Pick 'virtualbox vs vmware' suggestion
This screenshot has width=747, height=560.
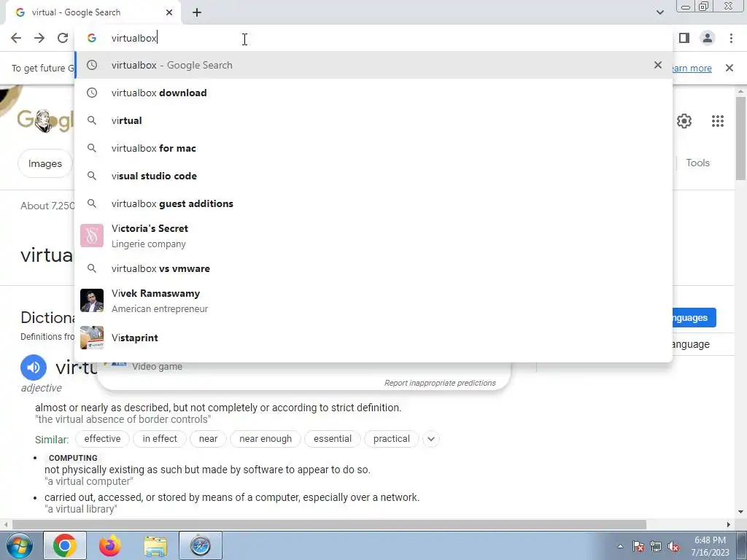(373, 268)
